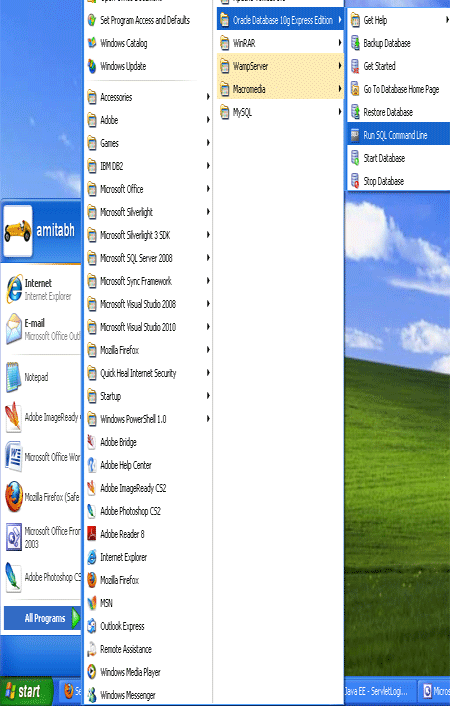Open the Microsoft Silverlight folder
This screenshot has height=707, width=450.
[x=148, y=212]
